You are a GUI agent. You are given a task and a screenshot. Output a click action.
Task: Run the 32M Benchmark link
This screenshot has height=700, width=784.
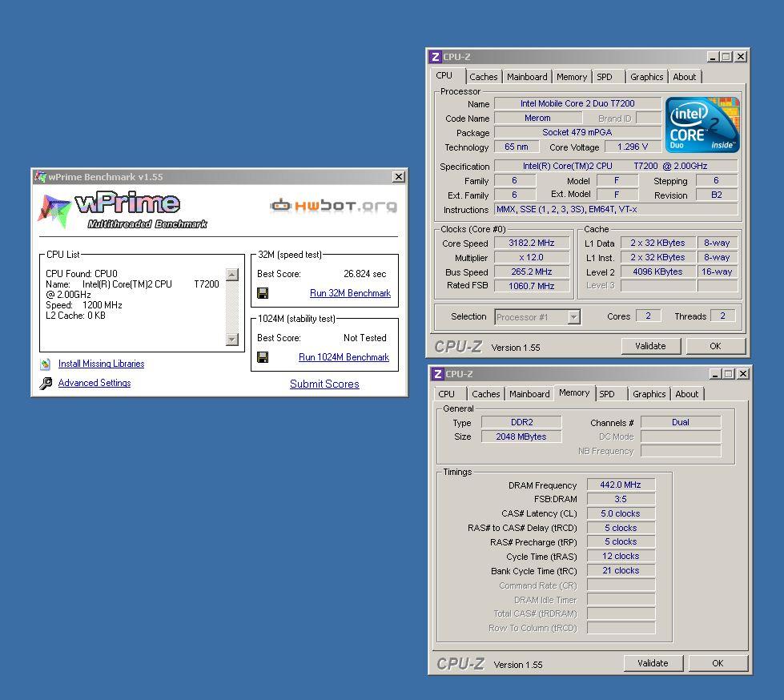click(350, 293)
